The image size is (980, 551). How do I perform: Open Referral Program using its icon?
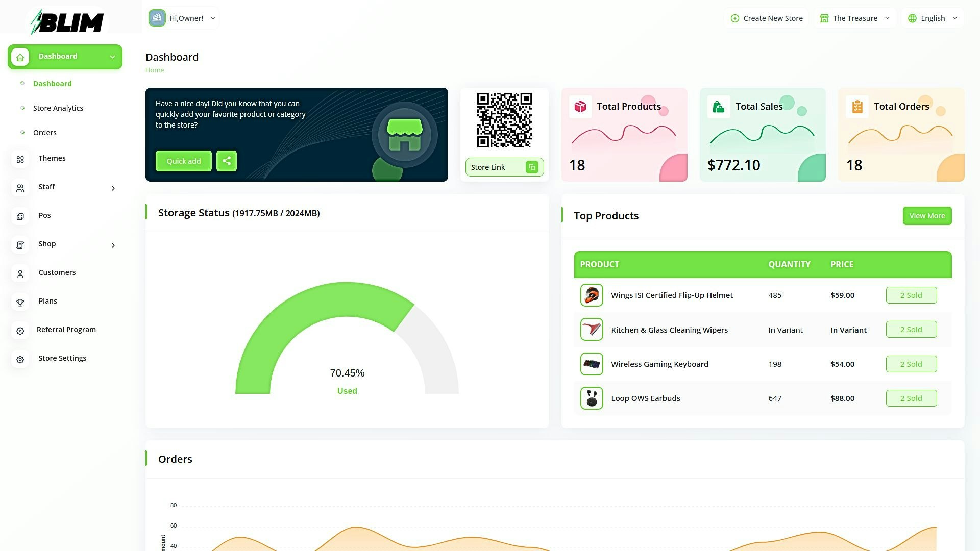pos(20,331)
